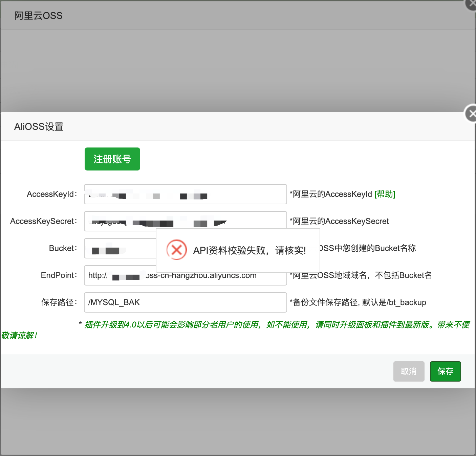Viewport: 476px width, 456px height.
Task: Click the 保存路径 field containing /MYSQL_BAK
Action: click(x=185, y=302)
